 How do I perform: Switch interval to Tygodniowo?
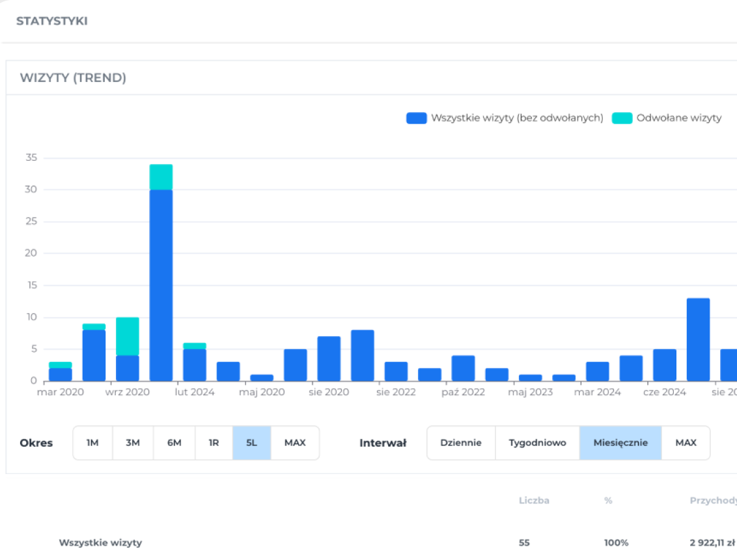(x=538, y=443)
